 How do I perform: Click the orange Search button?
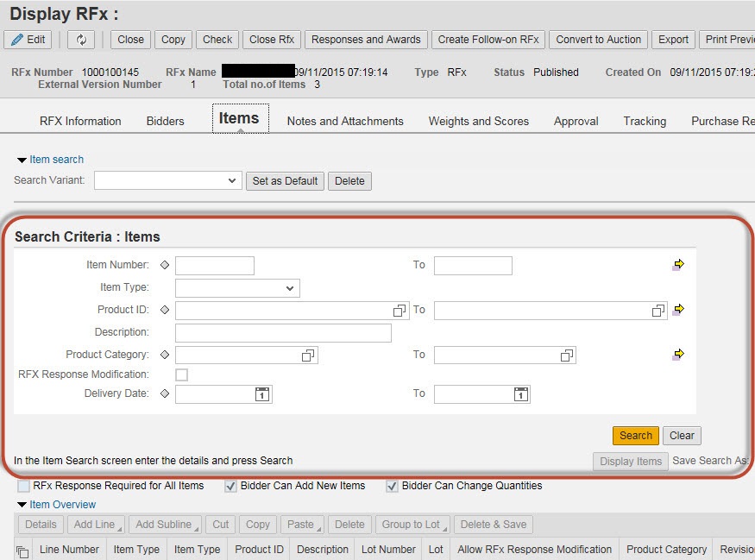(636, 436)
